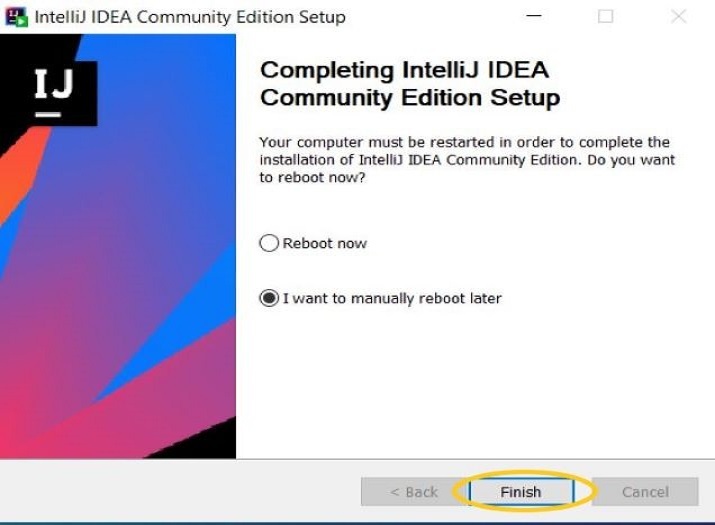Select the Reboot now radio button
Viewport: 715px width, 525px height.
click(269, 243)
